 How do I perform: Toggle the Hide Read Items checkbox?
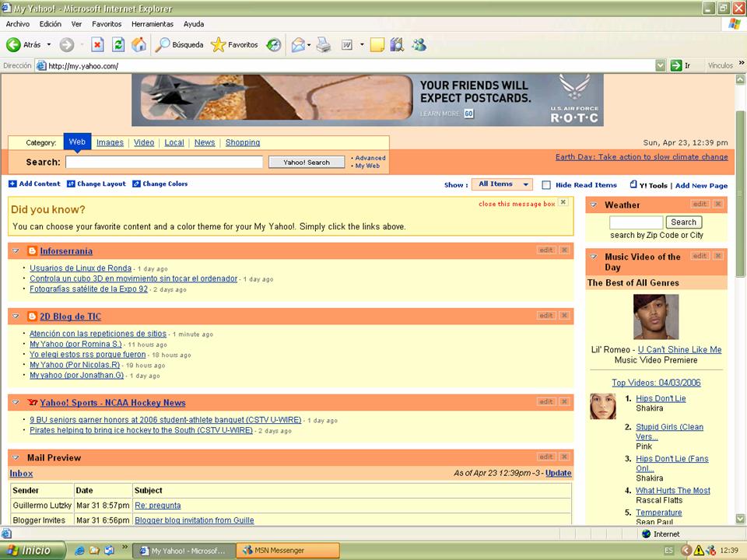(546, 185)
